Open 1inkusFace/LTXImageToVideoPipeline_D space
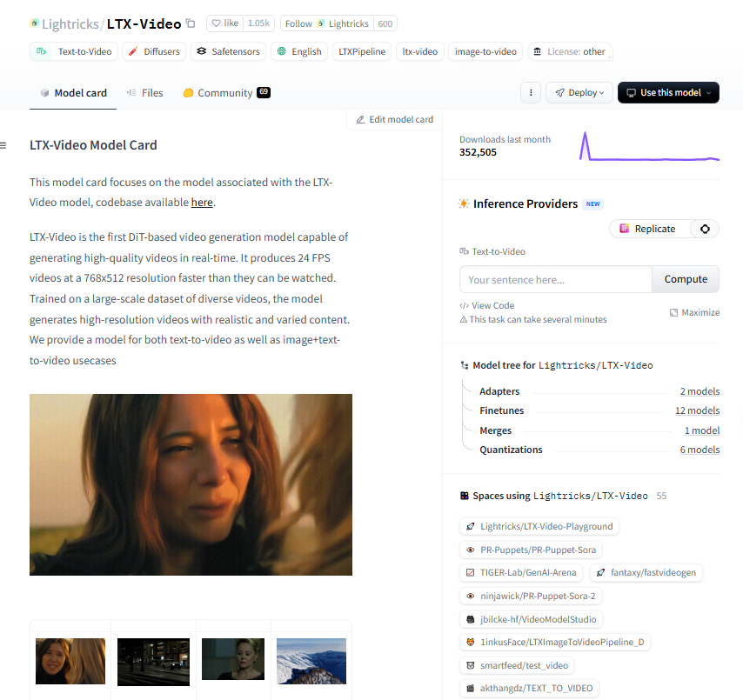 (555, 643)
